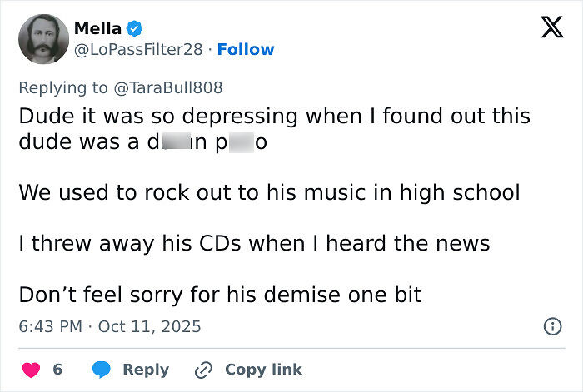Screen dimensions: 583x392
Task: Click the "I threw away his CDs" line
Action: point(254,243)
